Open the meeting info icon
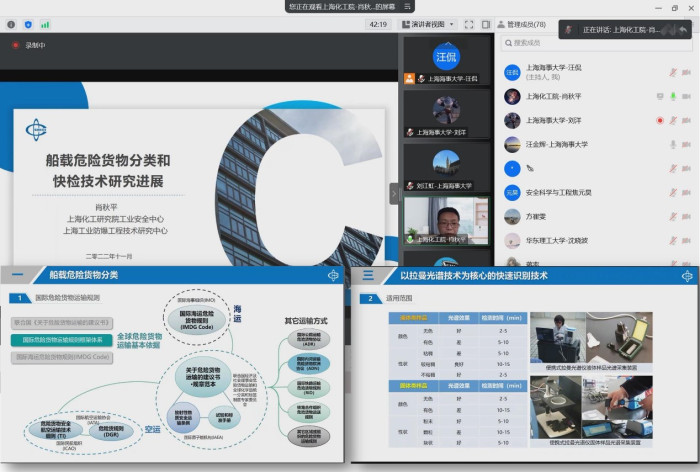700x472 pixels. (x=11, y=25)
